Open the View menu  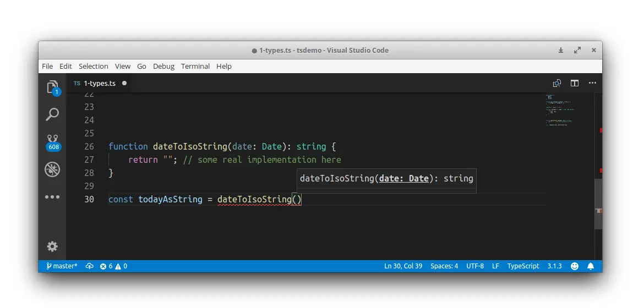pyautogui.click(x=122, y=66)
